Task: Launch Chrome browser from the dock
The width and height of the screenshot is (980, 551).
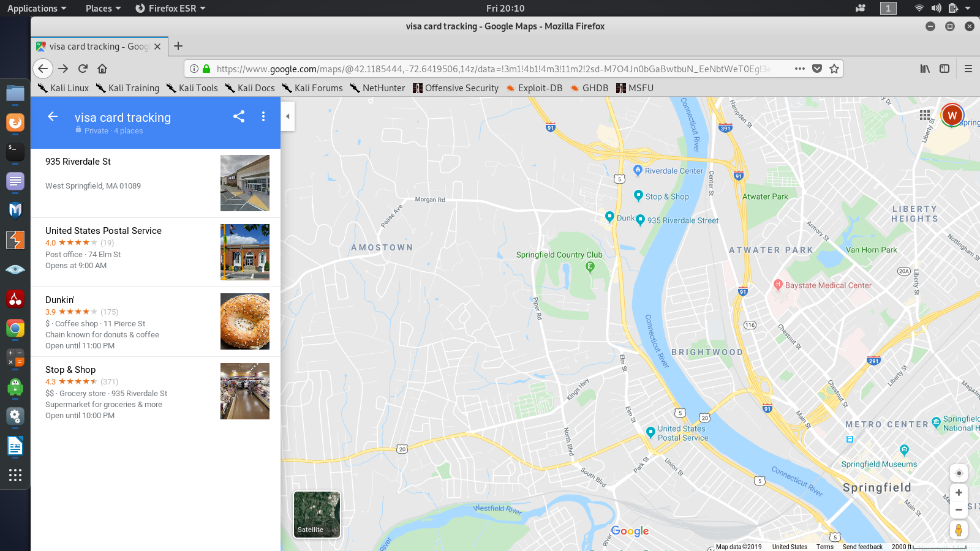Action: coord(15,329)
